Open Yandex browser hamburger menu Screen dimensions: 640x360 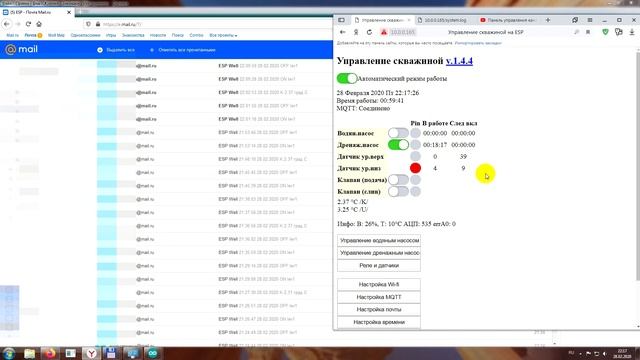pyautogui.click(x=590, y=20)
